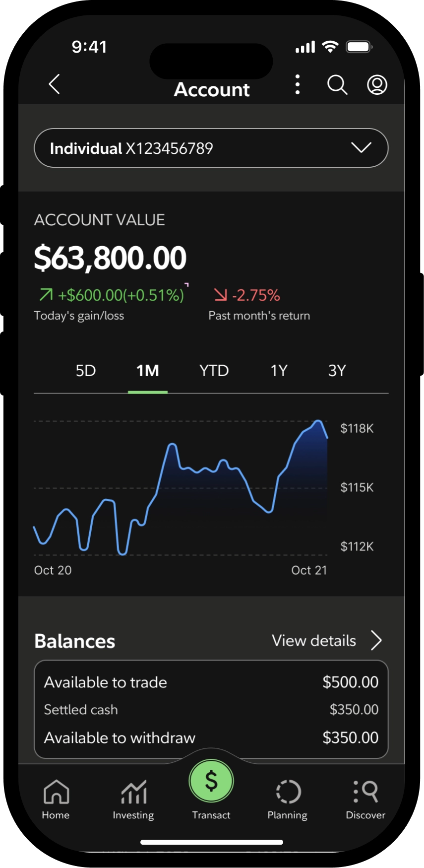Expand the Individual X123456789 account dropdown
This screenshot has width=424, height=868.
click(x=211, y=148)
